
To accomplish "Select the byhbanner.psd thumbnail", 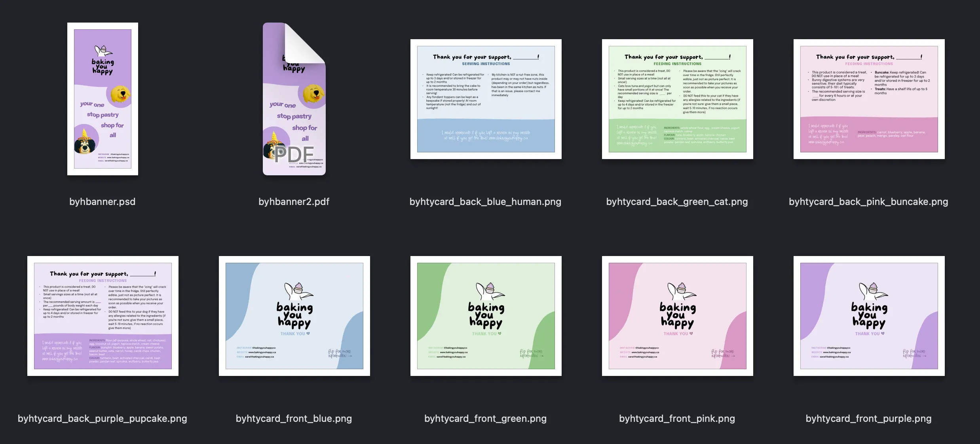I will coord(103,99).
